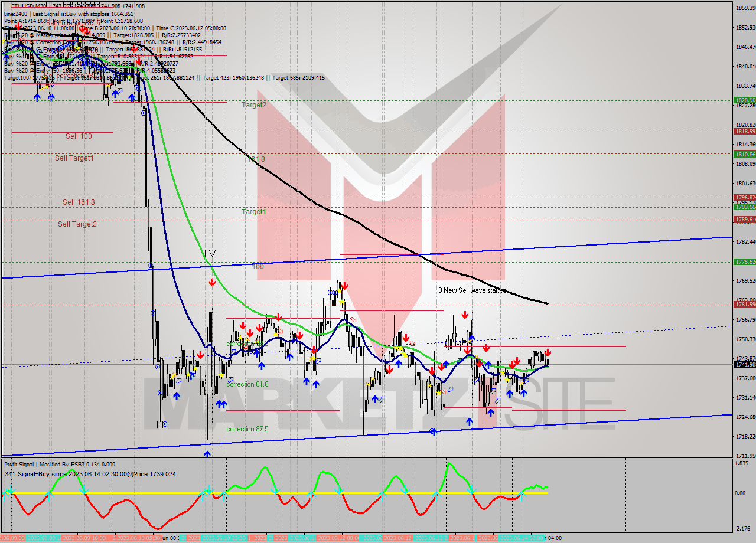Image resolution: width=756 pixels, height=543 pixels.
Task: Click the 1782.44 axis price
Action: pyautogui.click(x=745, y=241)
